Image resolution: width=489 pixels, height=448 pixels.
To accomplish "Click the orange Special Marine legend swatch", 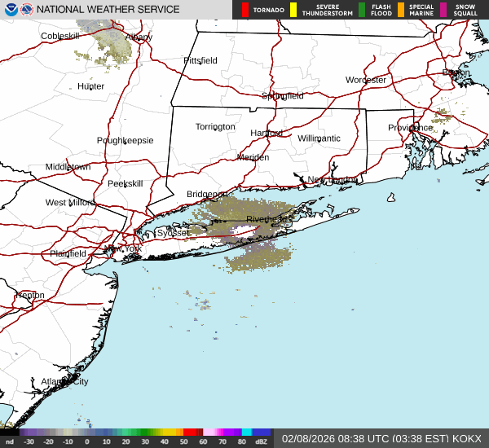I will tap(401, 10).
